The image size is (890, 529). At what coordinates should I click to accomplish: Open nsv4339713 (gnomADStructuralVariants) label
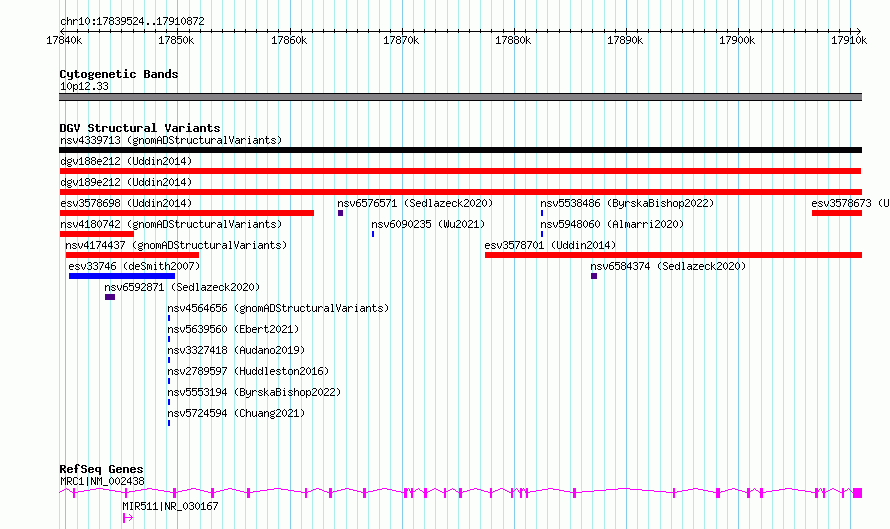click(171, 140)
